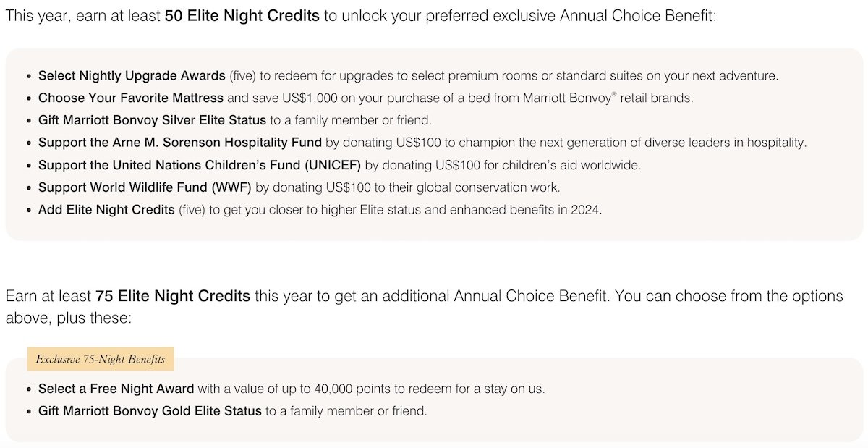
Task: Click the bold "50 Elite Night Credits" heading text
Action: (x=242, y=15)
